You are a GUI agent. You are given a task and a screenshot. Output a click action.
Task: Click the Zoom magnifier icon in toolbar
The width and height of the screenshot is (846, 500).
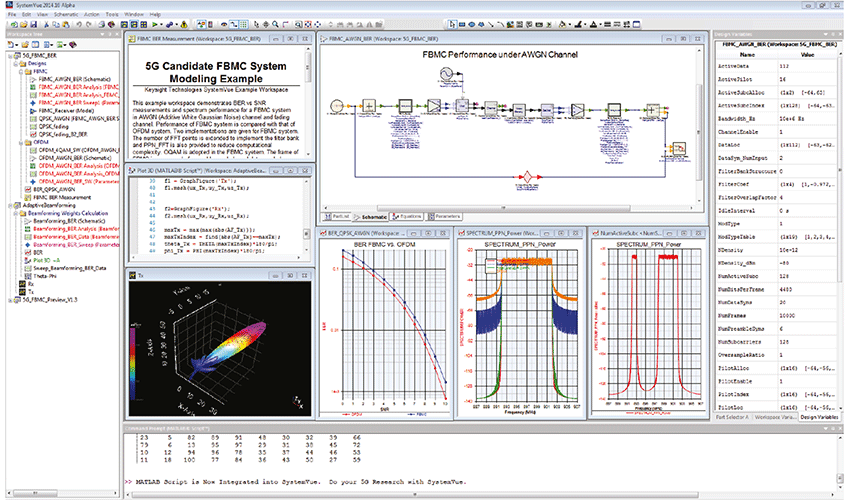275,24
